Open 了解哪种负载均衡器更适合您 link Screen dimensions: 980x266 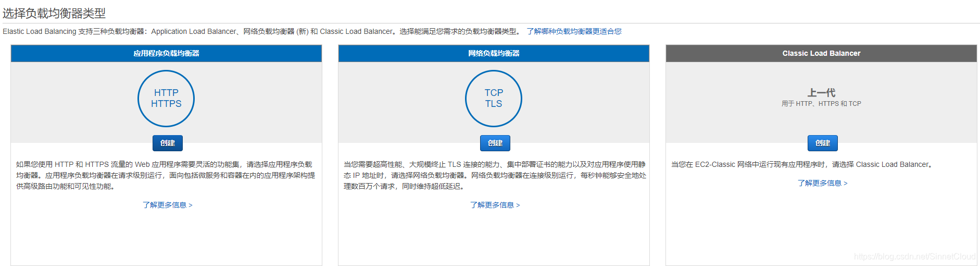pyautogui.click(x=574, y=31)
